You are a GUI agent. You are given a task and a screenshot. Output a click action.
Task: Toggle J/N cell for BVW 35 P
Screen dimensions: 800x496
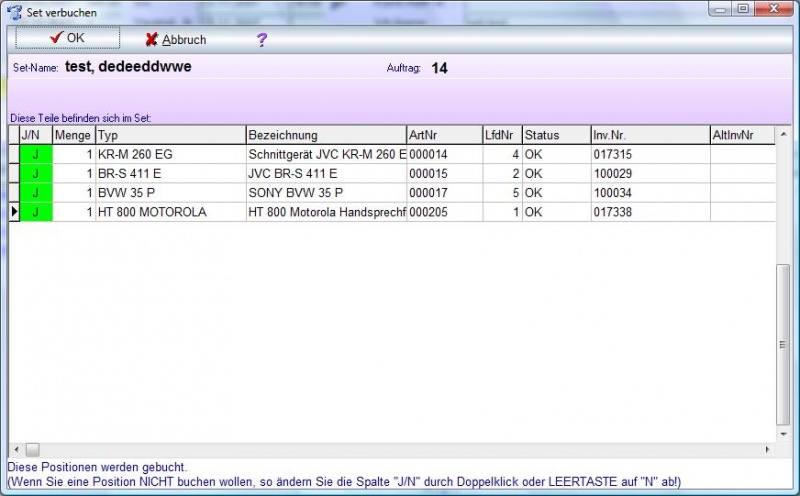click(35, 193)
